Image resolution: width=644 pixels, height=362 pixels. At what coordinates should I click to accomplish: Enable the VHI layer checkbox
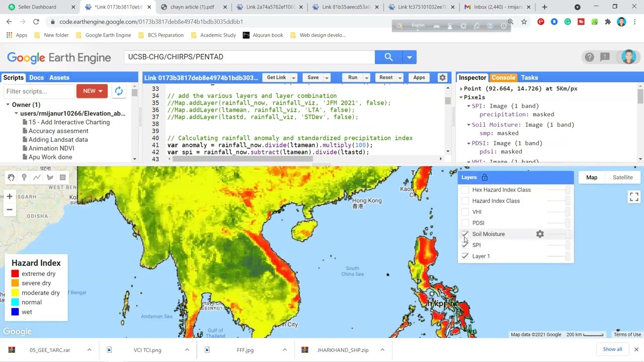465,212
